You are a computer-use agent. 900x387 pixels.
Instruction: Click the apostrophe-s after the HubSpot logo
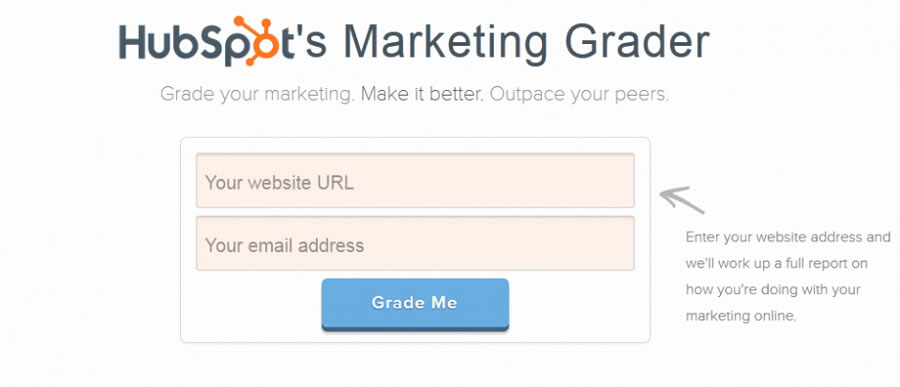pyautogui.click(x=311, y=41)
